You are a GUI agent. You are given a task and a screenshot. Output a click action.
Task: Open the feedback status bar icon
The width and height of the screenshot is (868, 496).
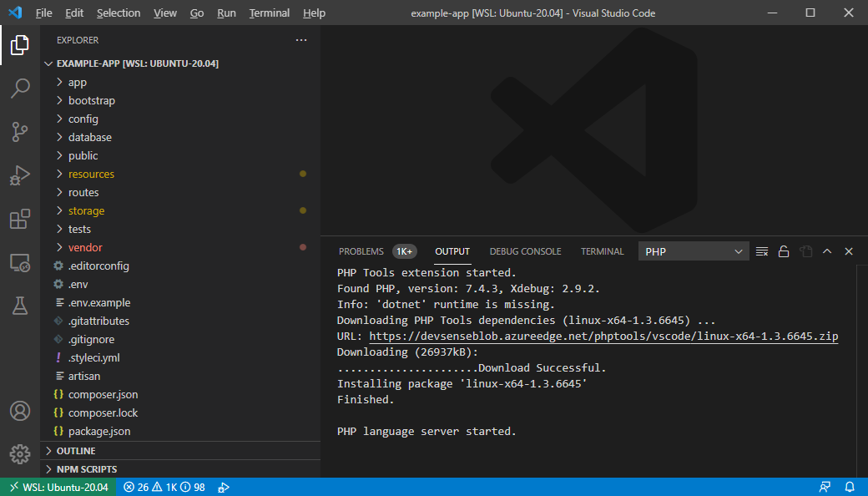click(x=825, y=487)
